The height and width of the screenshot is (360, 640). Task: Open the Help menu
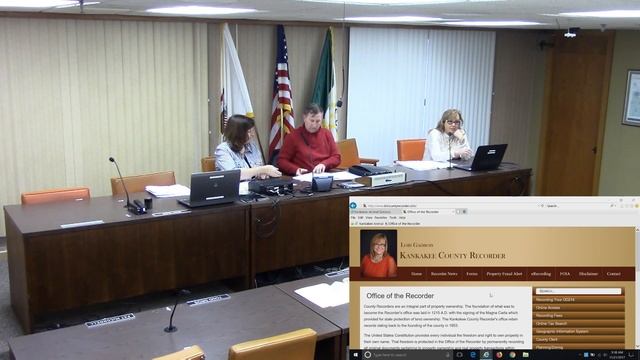tap(402, 218)
